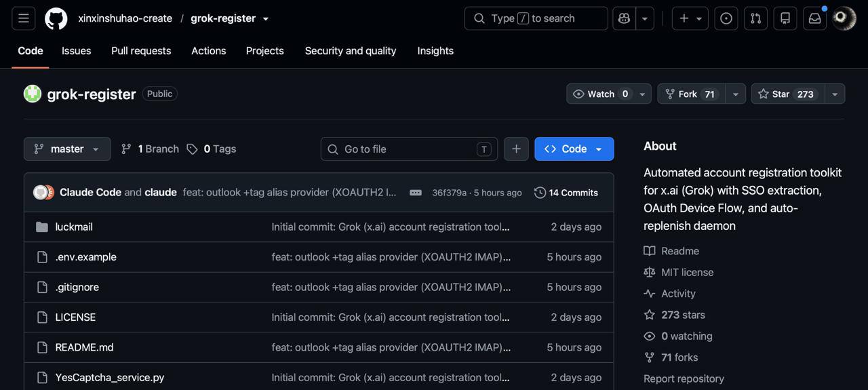
Task: Open the luckmail folder
Action: 74,227
